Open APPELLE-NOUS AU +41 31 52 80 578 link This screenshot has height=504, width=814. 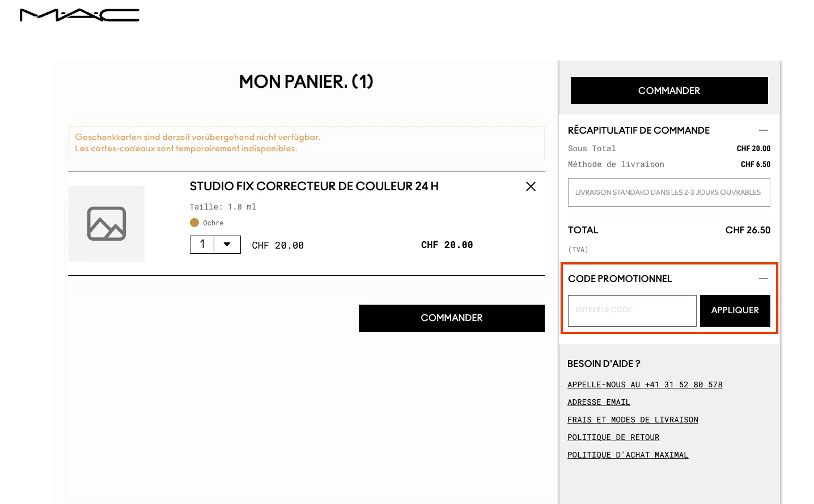(x=645, y=384)
